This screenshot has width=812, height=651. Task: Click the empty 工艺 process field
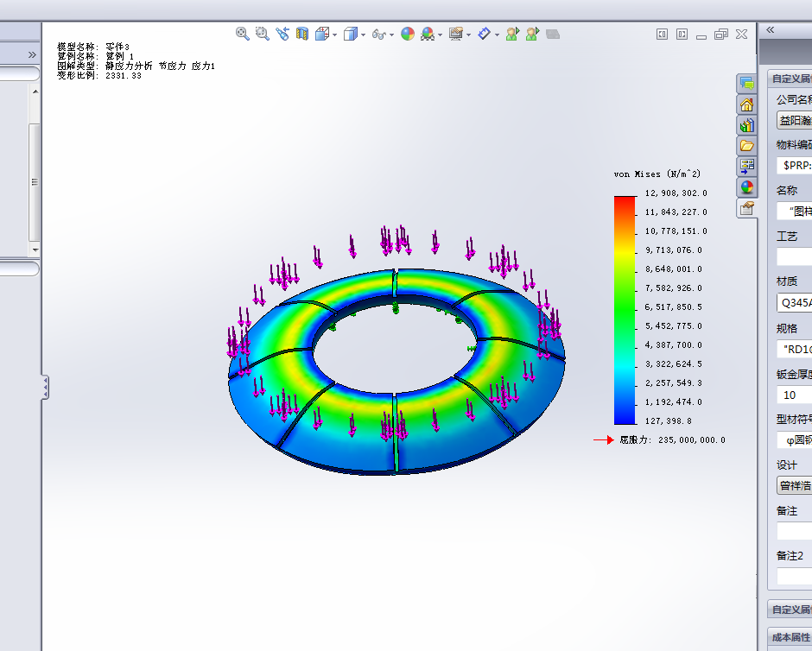tap(795, 257)
